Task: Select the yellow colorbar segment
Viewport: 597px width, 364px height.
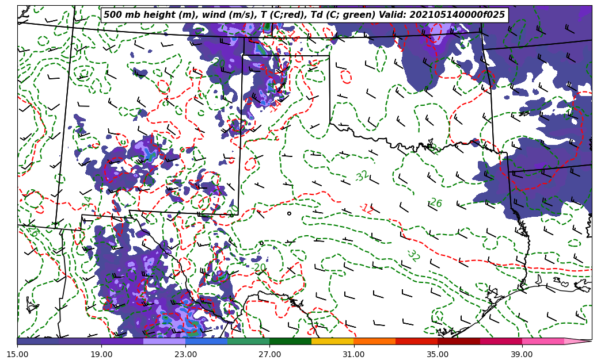Action: tap(332, 342)
